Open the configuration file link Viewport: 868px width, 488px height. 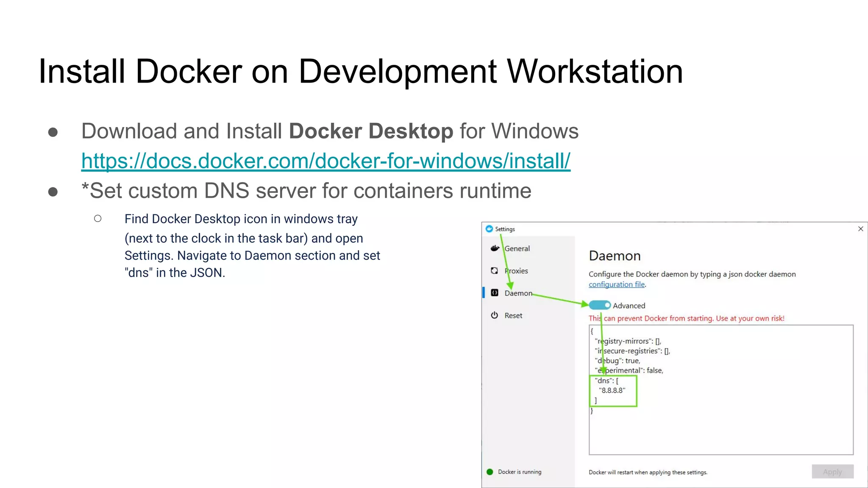pyautogui.click(x=617, y=284)
